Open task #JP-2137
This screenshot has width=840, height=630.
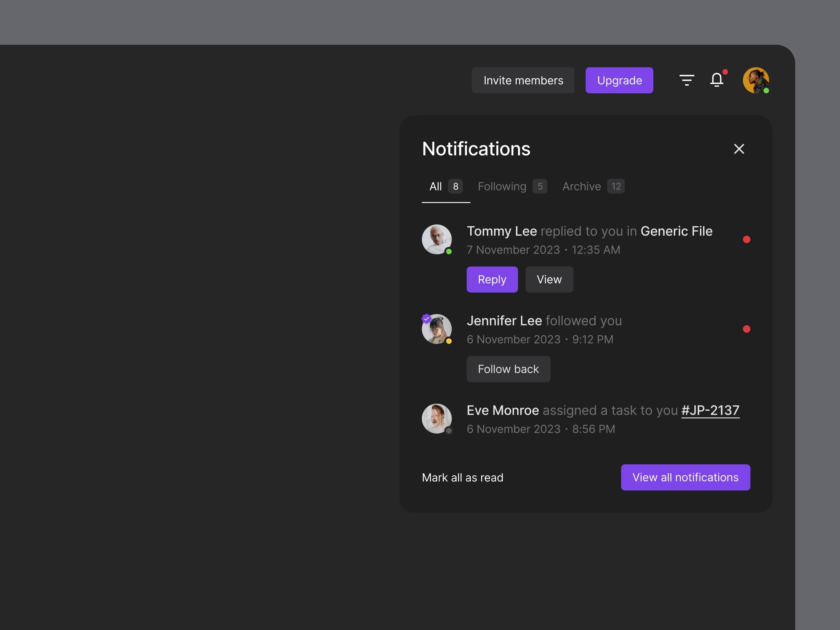(x=710, y=410)
